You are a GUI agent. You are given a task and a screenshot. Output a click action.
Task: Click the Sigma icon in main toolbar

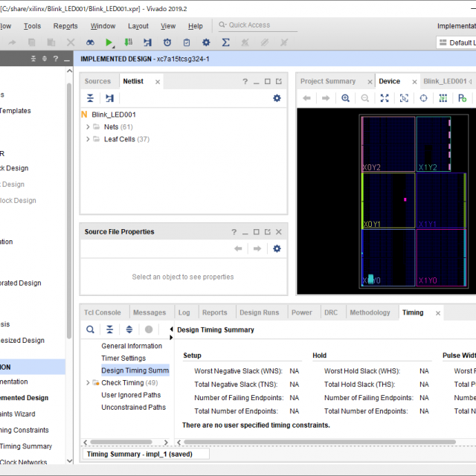click(x=225, y=43)
